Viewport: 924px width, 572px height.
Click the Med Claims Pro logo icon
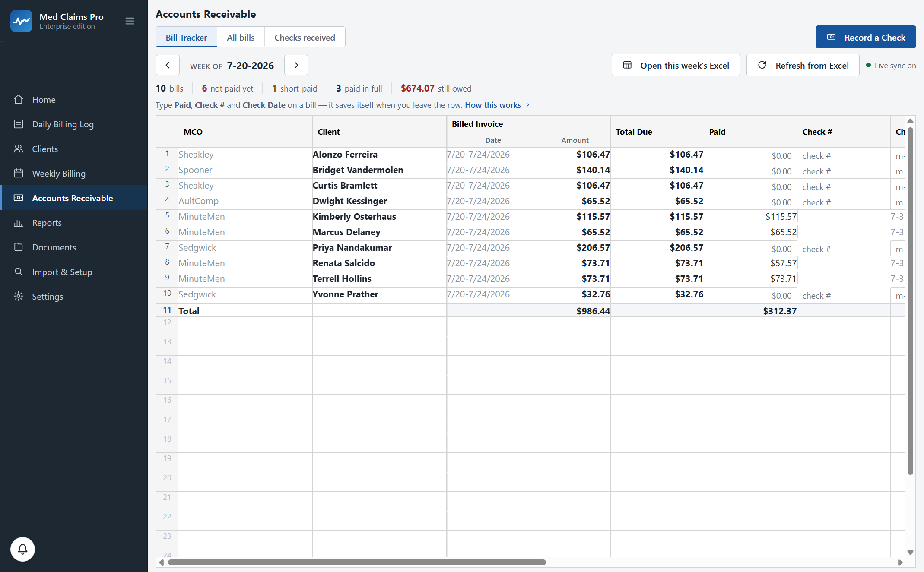tap(21, 21)
